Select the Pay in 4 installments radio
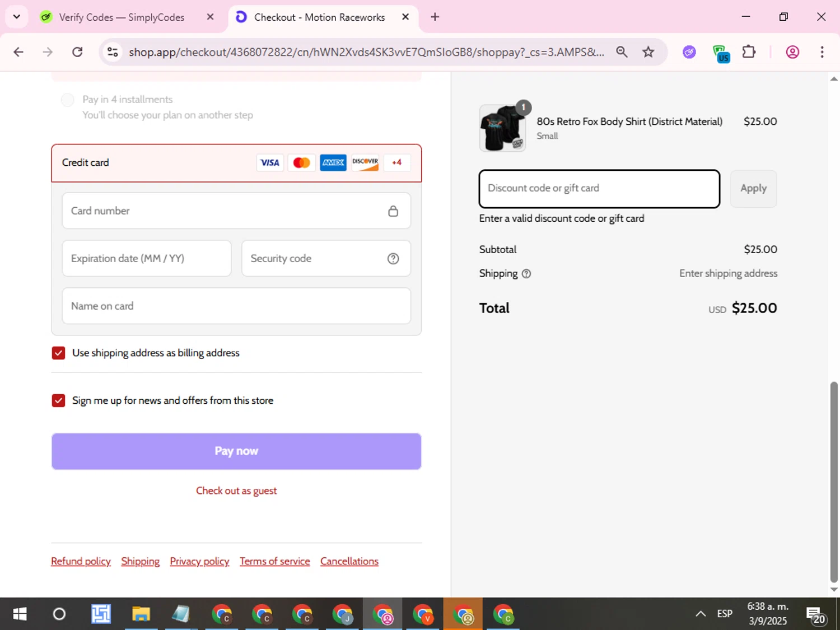 (67, 100)
